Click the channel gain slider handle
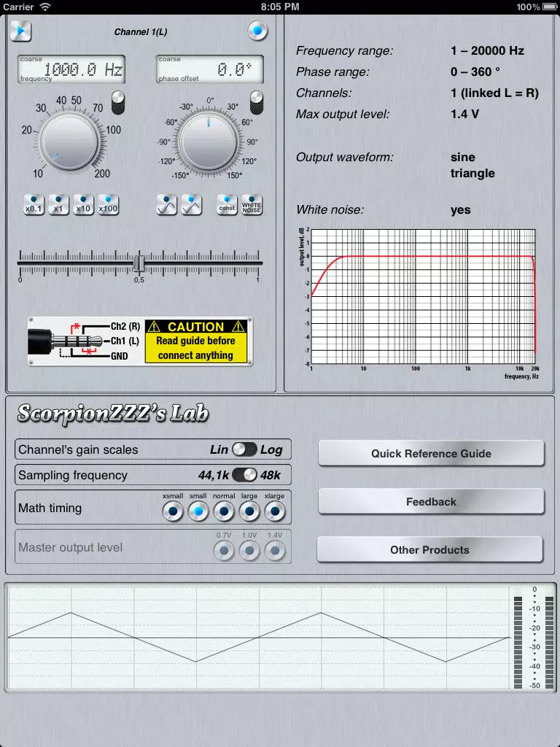The image size is (560, 747). coord(139,263)
